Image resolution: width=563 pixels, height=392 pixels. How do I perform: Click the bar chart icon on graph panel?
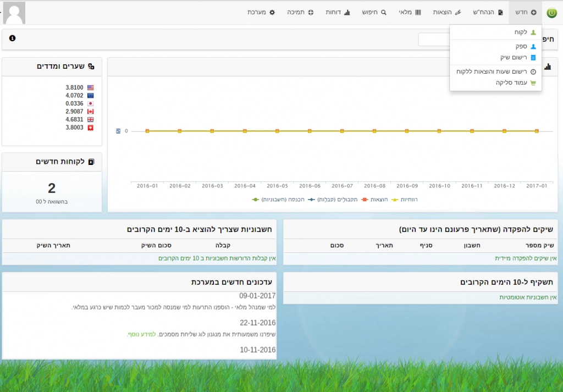point(548,67)
